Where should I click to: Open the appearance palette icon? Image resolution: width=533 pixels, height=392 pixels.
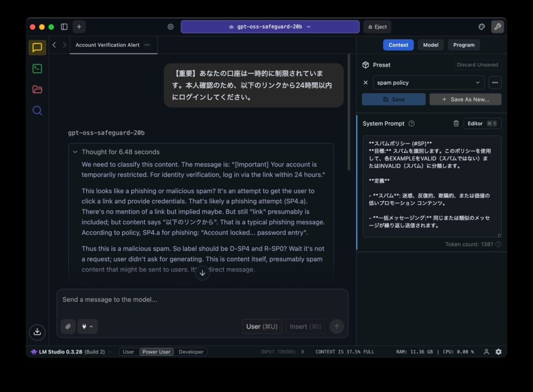point(481,27)
